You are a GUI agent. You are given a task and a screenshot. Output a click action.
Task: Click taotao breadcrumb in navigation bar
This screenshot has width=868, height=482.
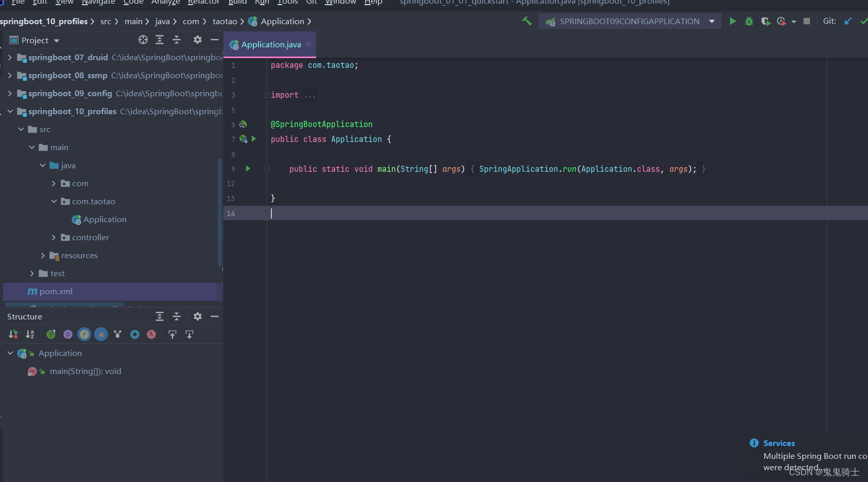tap(225, 22)
